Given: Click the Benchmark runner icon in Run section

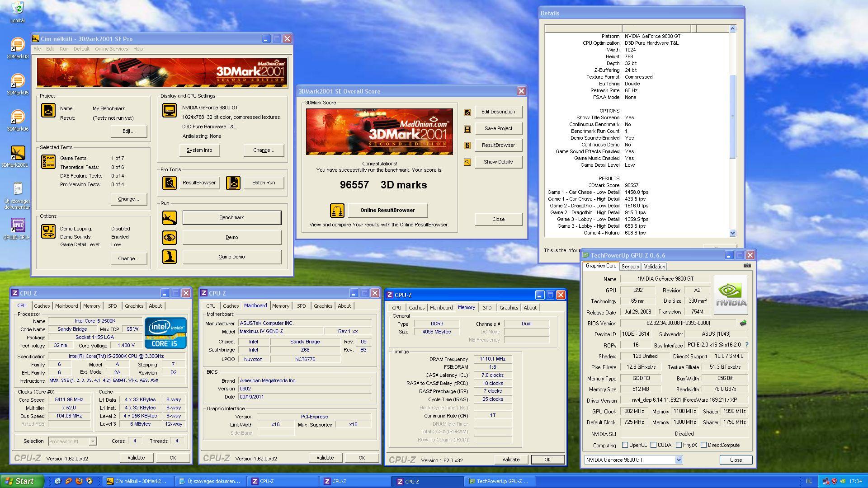Looking at the screenshot, I should tap(170, 218).
